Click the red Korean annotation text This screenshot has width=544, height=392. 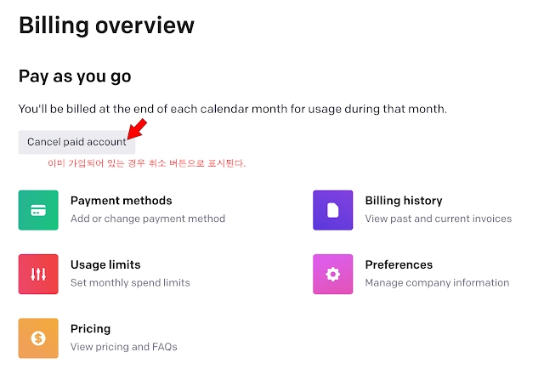tap(146, 163)
